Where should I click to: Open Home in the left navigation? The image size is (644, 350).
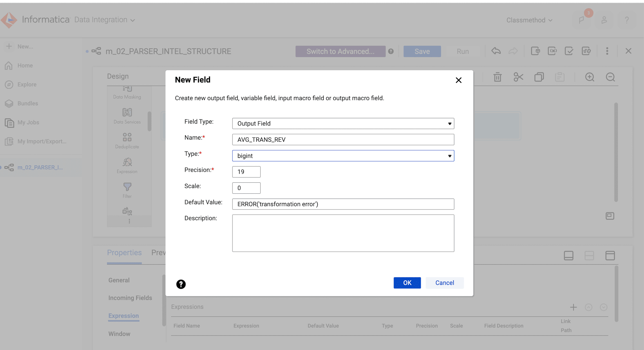[x=19, y=65]
